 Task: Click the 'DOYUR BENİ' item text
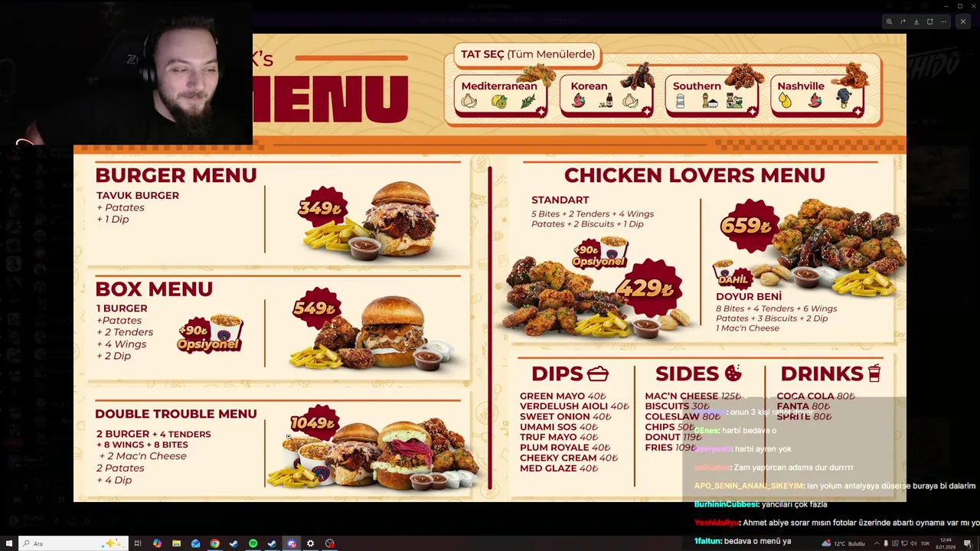tap(749, 297)
